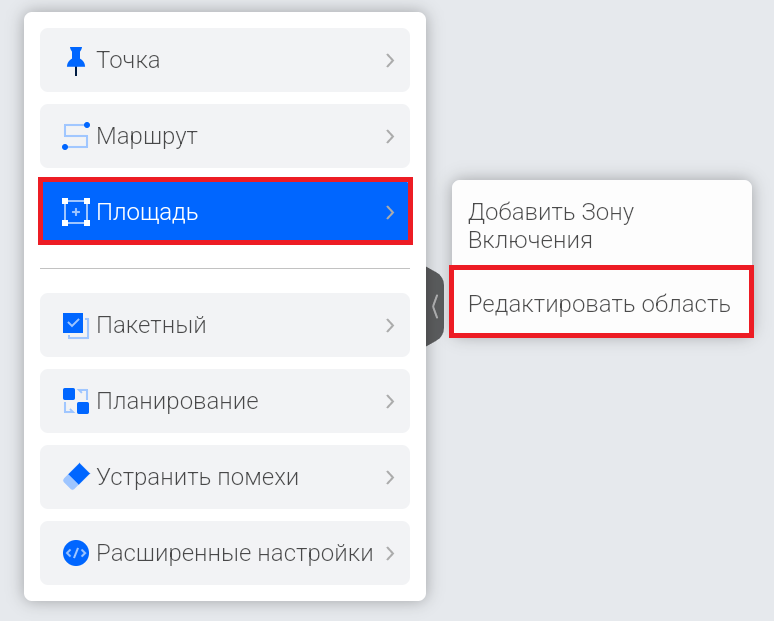Click the eraser icon for Устранить помехи
774x621 pixels.
point(76,477)
